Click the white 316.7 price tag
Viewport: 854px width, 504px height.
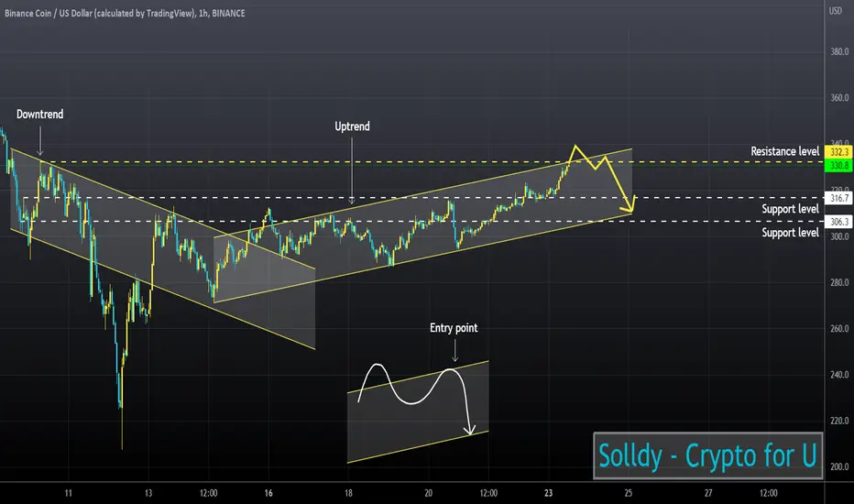[838, 198]
